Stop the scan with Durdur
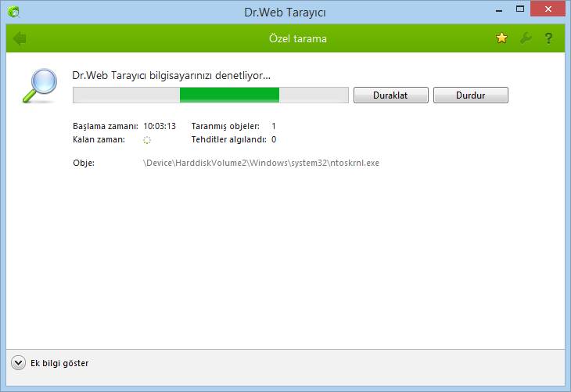571x392 pixels. (471, 95)
